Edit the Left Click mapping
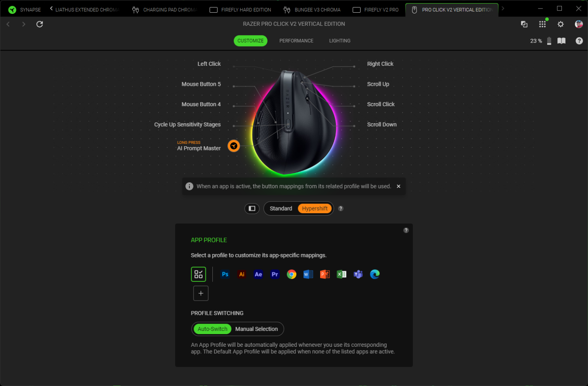588x386 pixels. pos(209,64)
